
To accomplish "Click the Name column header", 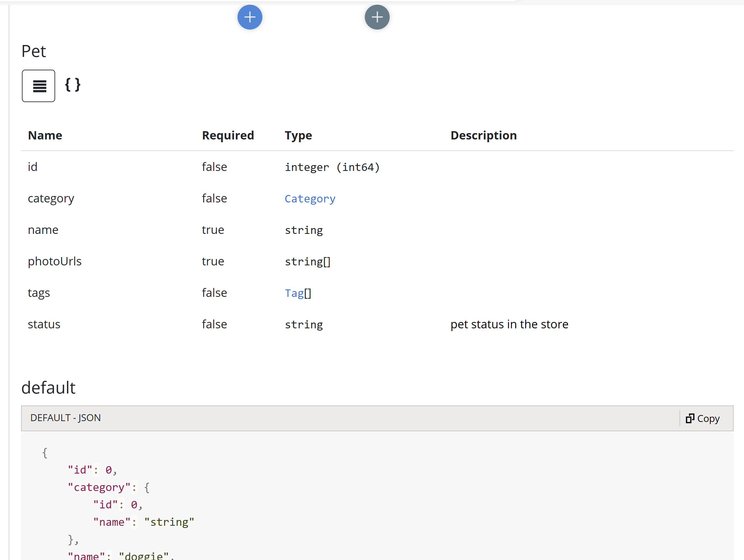I will pos(45,135).
